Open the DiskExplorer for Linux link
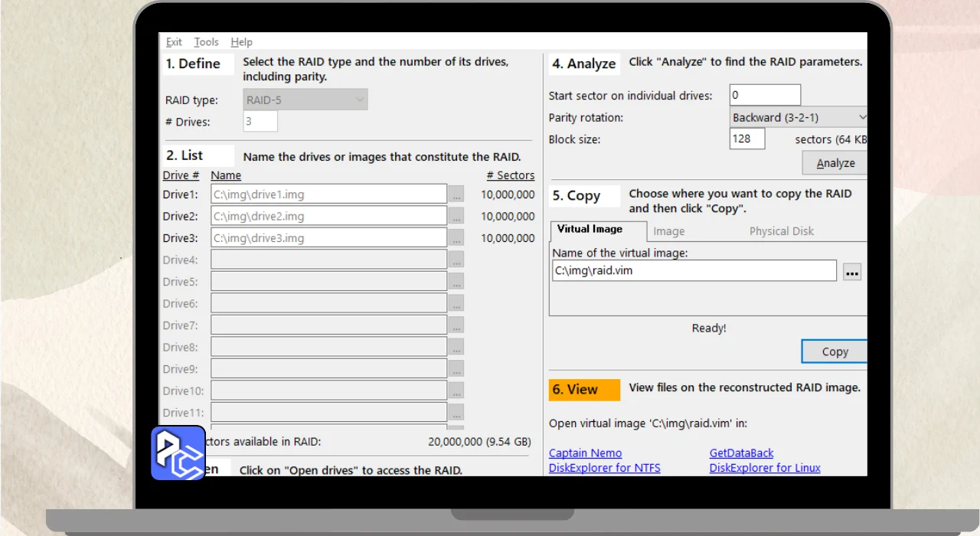Viewport: 980px width, 536px height. pos(764,468)
